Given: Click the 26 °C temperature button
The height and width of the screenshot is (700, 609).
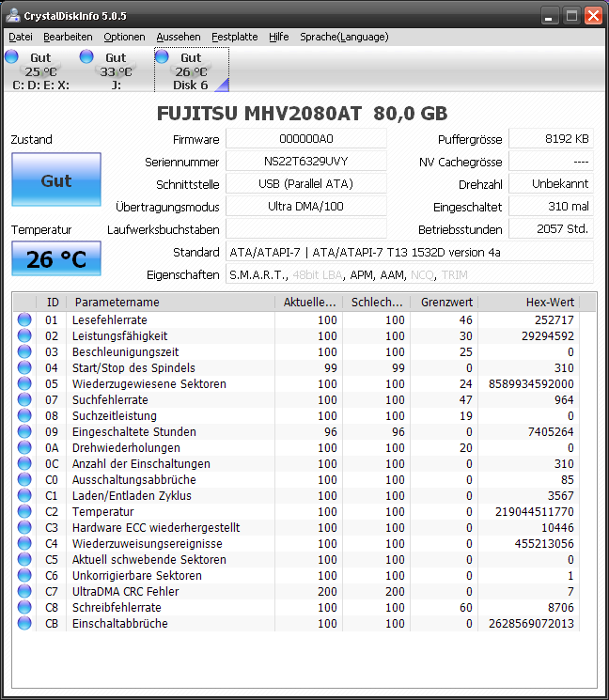Looking at the screenshot, I should [56, 258].
